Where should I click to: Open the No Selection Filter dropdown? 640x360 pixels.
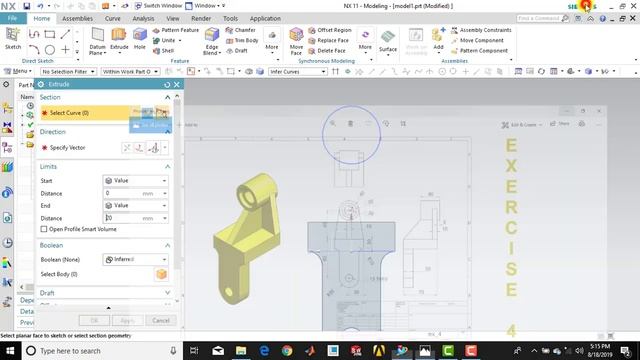tap(68, 71)
